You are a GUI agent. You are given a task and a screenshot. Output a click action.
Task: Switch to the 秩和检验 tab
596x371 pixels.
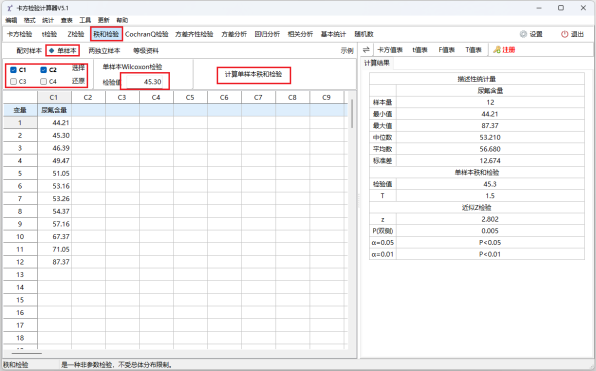click(106, 34)
